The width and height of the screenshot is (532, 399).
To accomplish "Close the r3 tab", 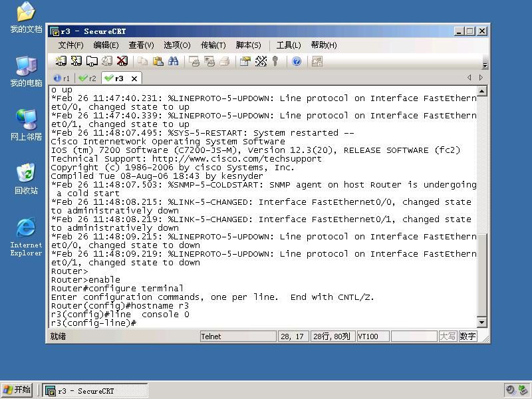I will click(x=134, y=78).
